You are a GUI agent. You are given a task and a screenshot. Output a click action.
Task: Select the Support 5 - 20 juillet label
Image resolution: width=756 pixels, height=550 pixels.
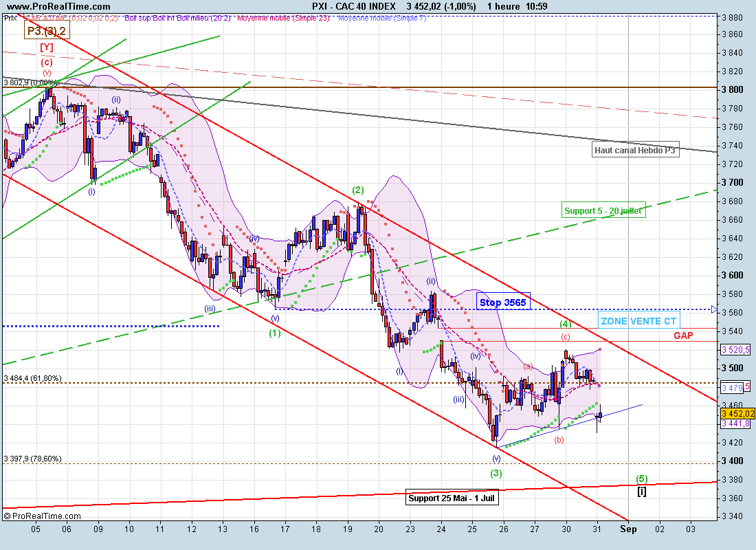coord(603,211)
